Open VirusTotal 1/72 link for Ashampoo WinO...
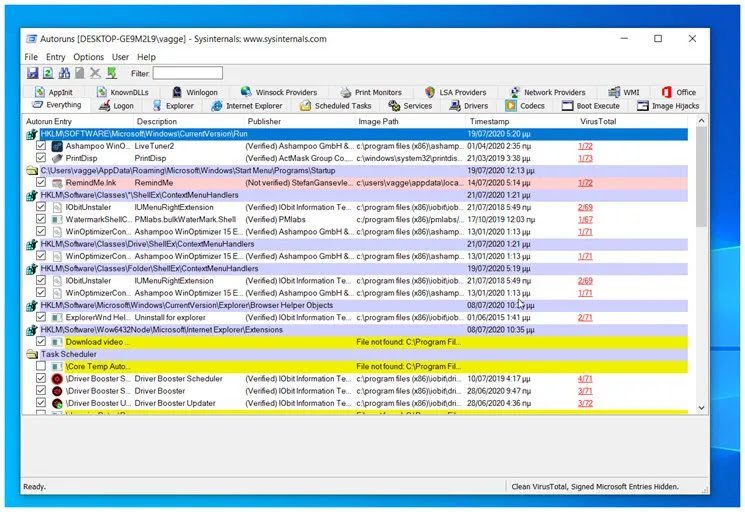 tap(585, 146)
